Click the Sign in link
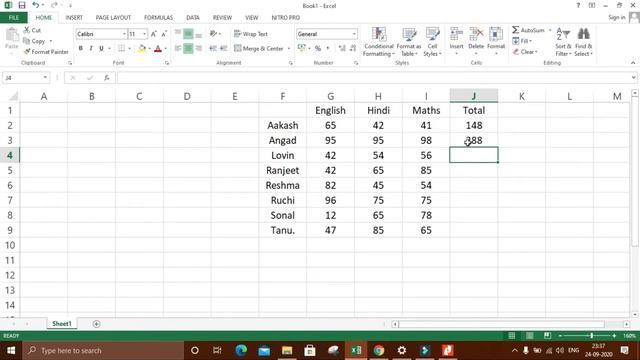Screen dimensions: 640x360 [616, 17]
